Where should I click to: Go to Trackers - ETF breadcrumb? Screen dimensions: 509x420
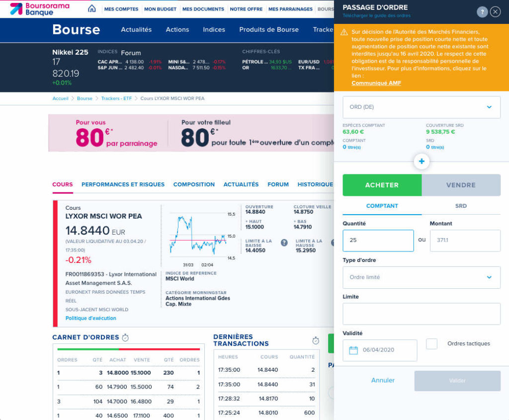point(116,98)
